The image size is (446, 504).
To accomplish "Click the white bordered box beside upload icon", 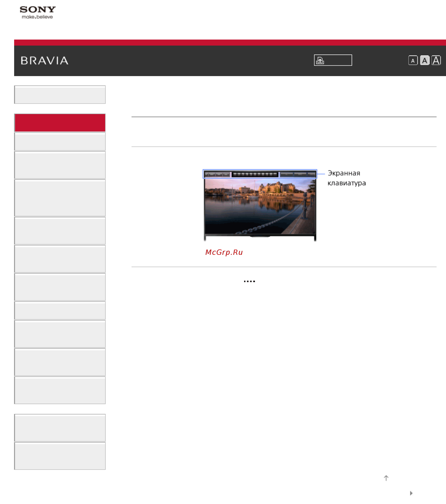I will (333, 60).
